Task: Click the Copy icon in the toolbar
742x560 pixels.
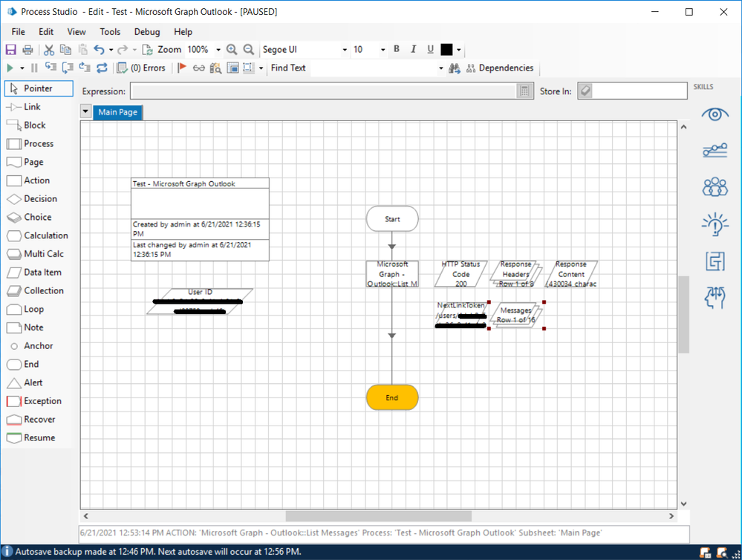Action: (65, 50)
